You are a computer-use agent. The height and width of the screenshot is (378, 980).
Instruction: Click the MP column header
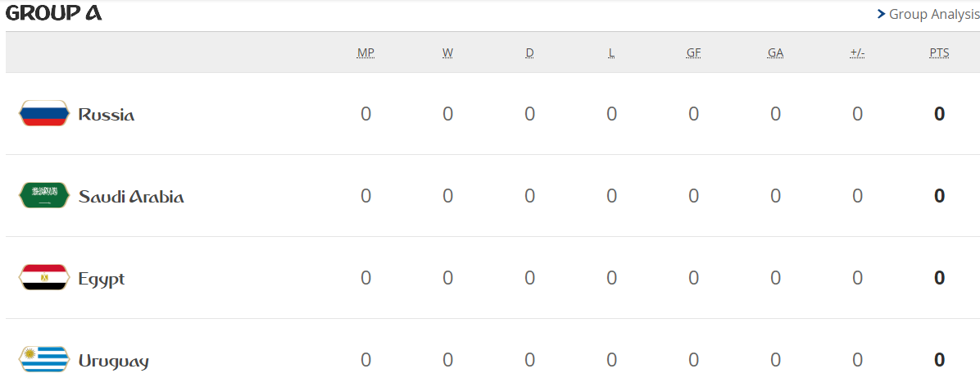click(365, 53)
